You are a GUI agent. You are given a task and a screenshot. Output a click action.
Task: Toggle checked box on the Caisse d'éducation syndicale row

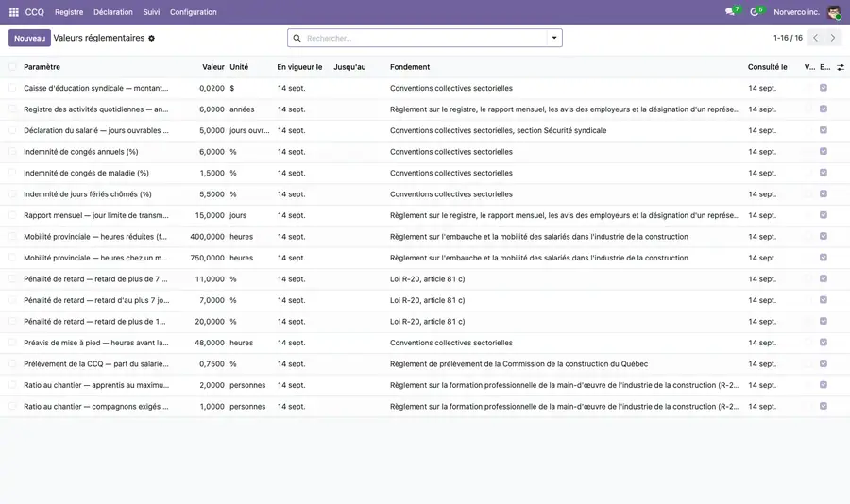click(824, 88)
